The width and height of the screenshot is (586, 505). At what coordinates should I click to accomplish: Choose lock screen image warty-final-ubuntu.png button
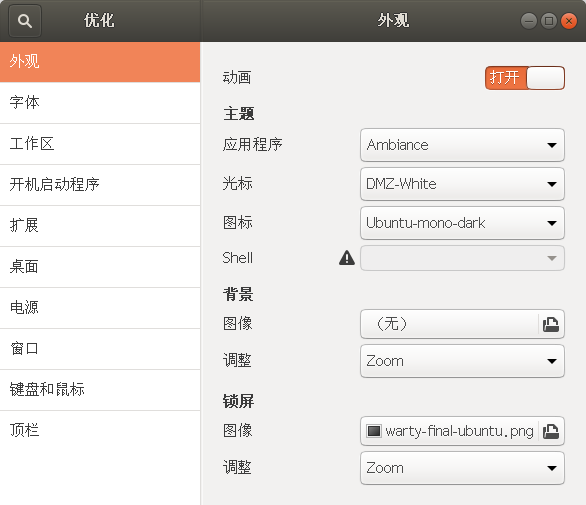[462, 431]
